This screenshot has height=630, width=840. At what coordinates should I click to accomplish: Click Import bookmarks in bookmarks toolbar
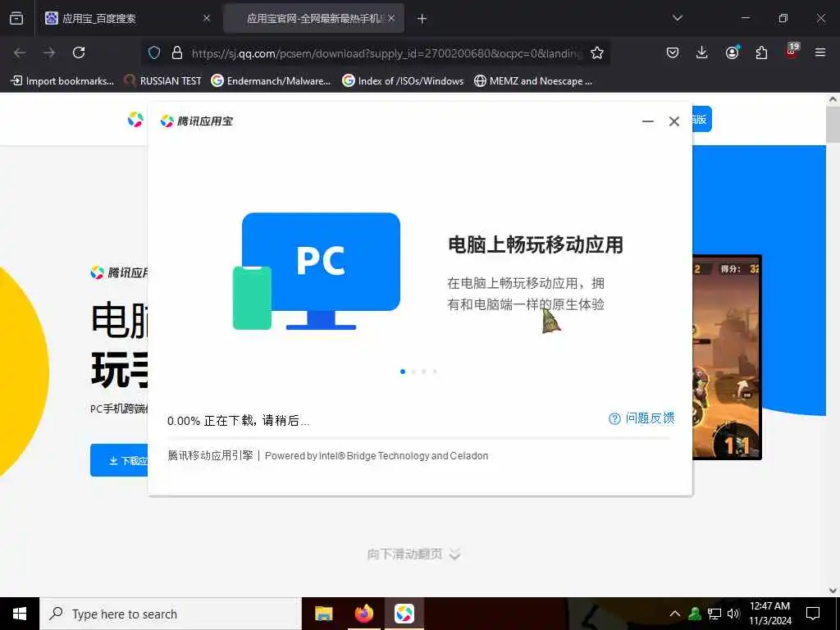pos(62,81)
